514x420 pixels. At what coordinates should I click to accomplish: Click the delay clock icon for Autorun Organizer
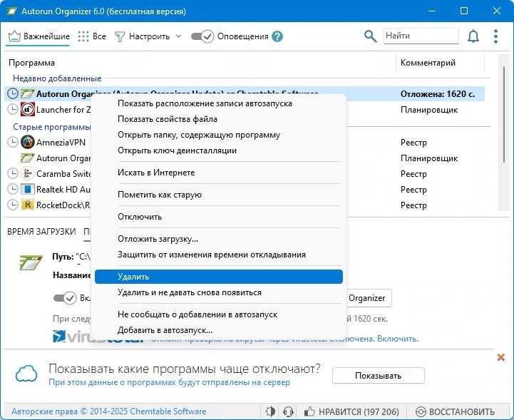pos(12,94)
